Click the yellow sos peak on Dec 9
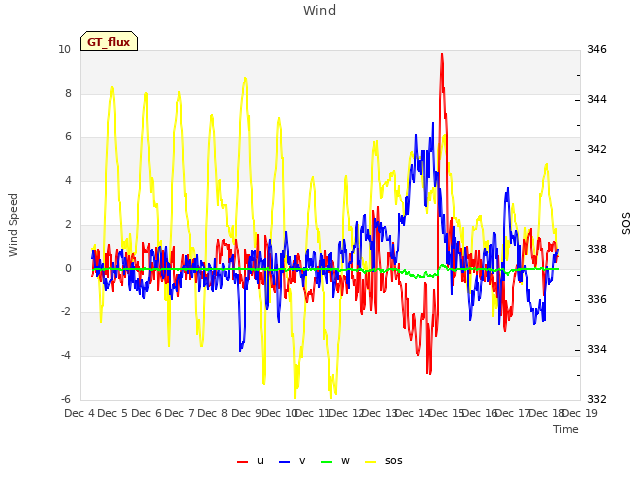 (x=245, y=78)
